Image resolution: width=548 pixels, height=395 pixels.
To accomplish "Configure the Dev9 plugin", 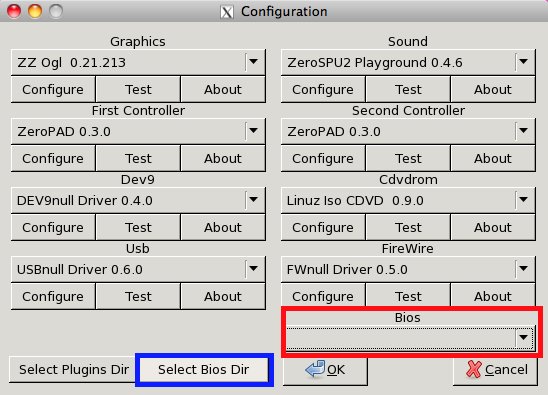I will [x=53, y=228].
